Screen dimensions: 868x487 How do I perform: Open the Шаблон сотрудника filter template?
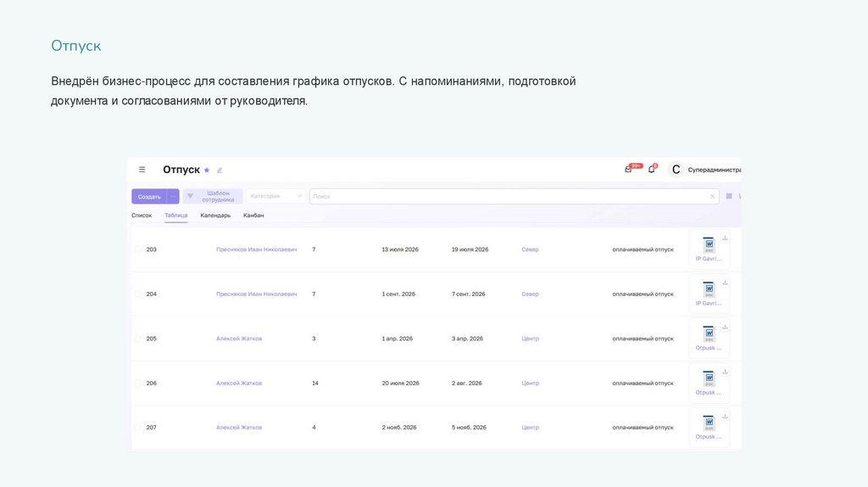click(x=213, y=196)
